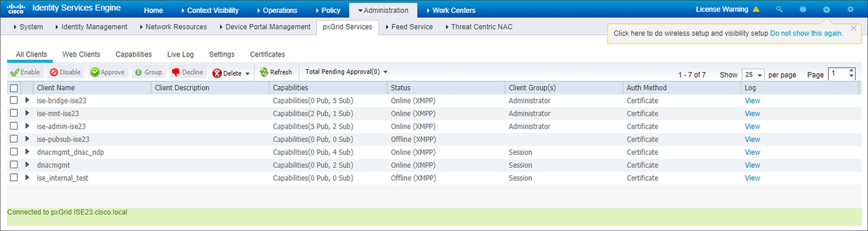The width and height of the screenshot is (868, 231).
Task: Switch to the All Clients tab
Action: pos(31,54)
